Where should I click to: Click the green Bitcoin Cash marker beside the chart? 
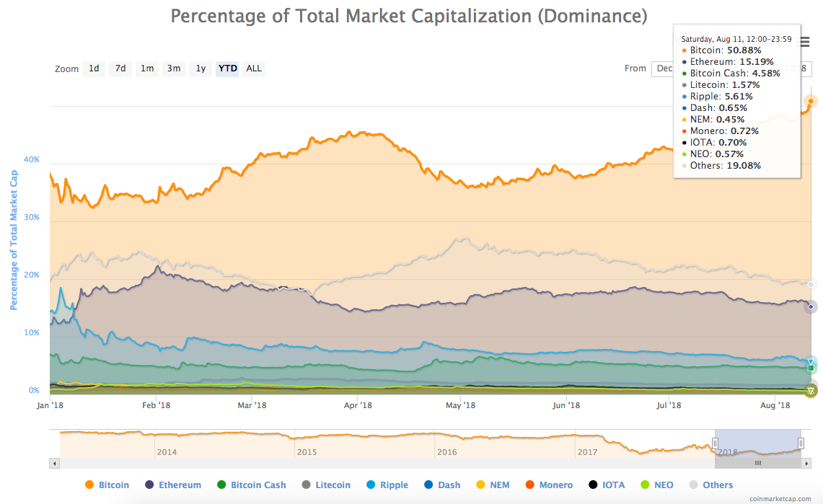tap(811, 368)
